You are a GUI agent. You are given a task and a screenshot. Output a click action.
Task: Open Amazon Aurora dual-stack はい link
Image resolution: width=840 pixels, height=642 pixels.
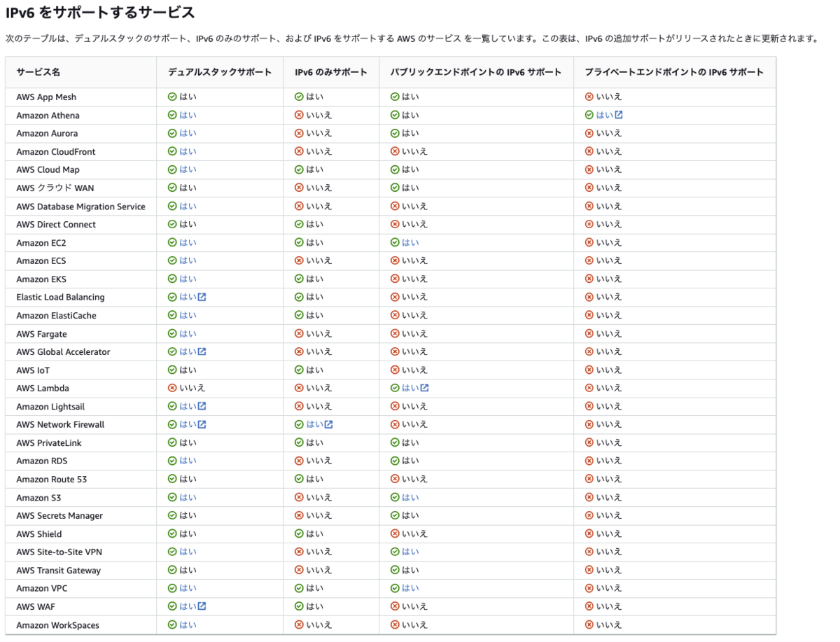pyautogui.click(x=188, y=133)
